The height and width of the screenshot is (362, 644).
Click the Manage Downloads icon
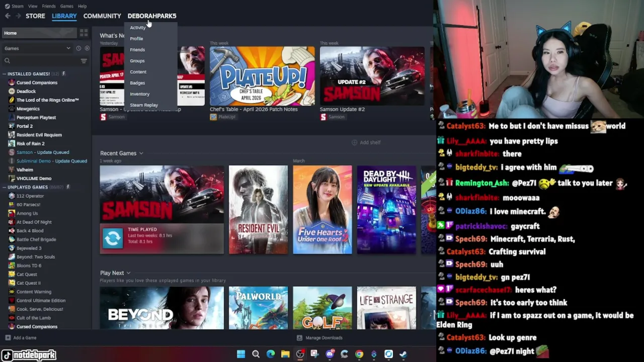(299, 338)
